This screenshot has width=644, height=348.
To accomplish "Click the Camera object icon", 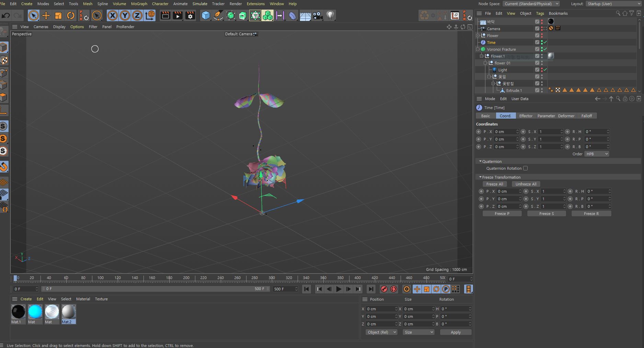I will pos(318,15).
